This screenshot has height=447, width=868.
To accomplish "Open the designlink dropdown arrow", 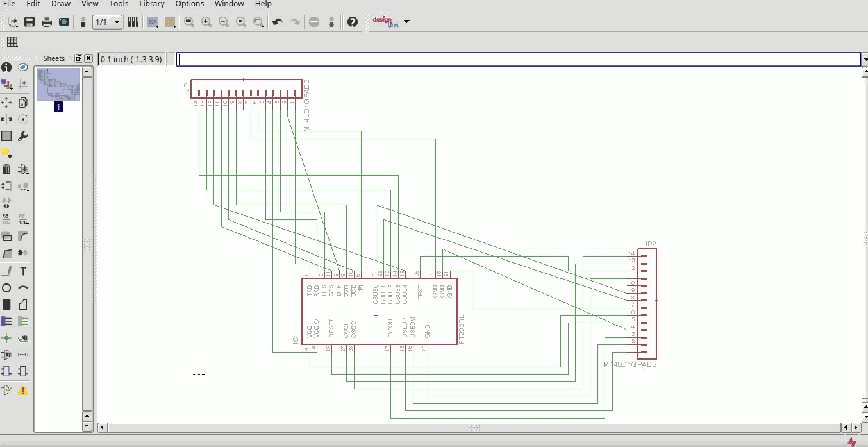I will tap(406, 22).
